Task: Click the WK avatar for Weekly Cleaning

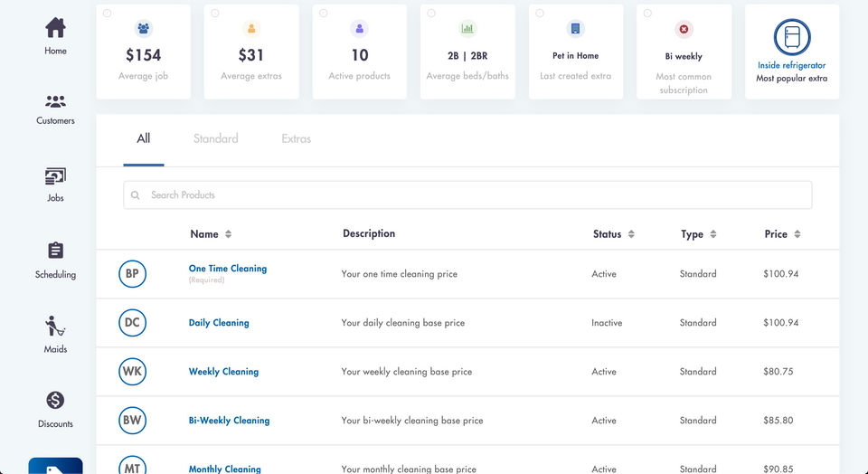Action: [132, 371]
